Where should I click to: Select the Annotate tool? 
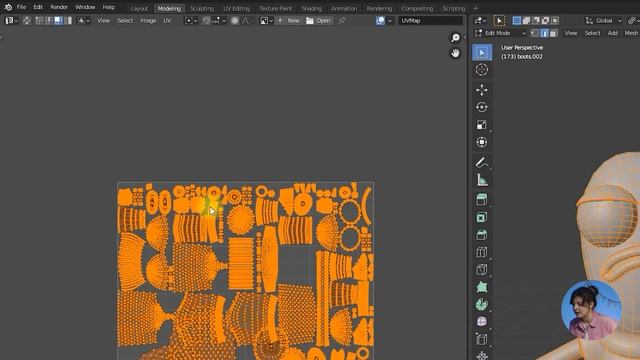(482, 162)
